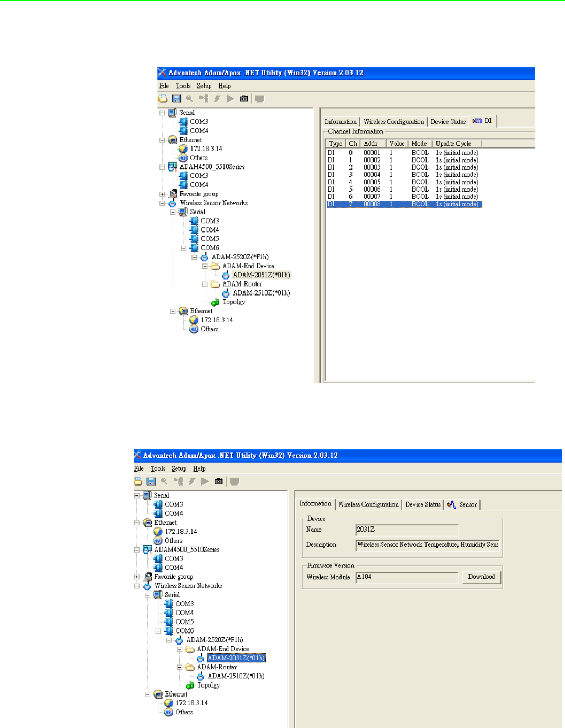The height and width of the screenshot is (728, 565).
Task: Click the Addr column header
Action: [374, 144]
